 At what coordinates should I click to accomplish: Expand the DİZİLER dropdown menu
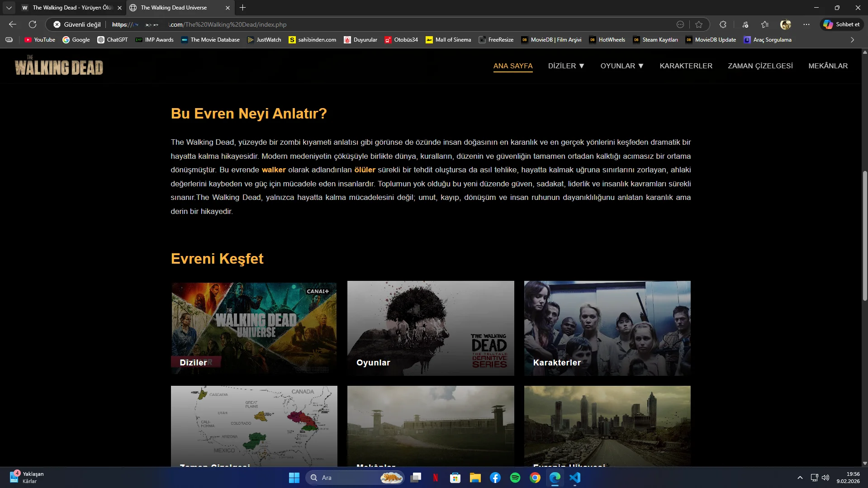click(566, 66)
